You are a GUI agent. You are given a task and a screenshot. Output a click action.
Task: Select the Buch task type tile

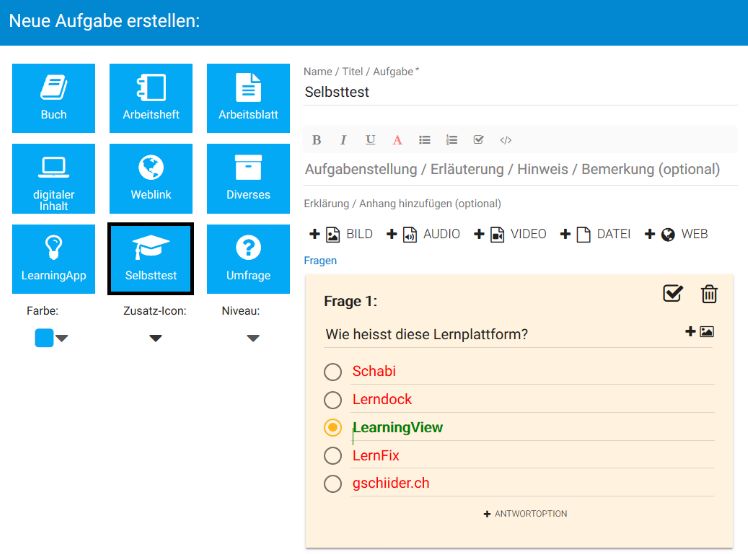tap(53, 98)
